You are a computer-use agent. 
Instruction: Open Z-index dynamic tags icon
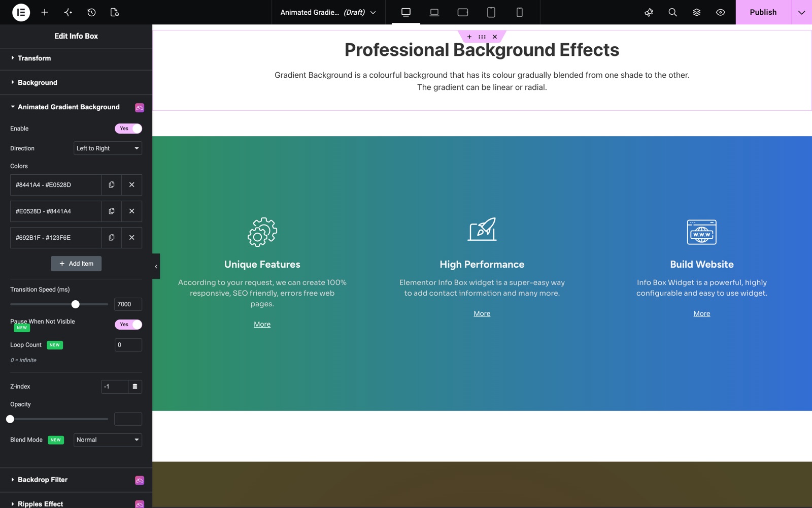click(x=135, y=387)
